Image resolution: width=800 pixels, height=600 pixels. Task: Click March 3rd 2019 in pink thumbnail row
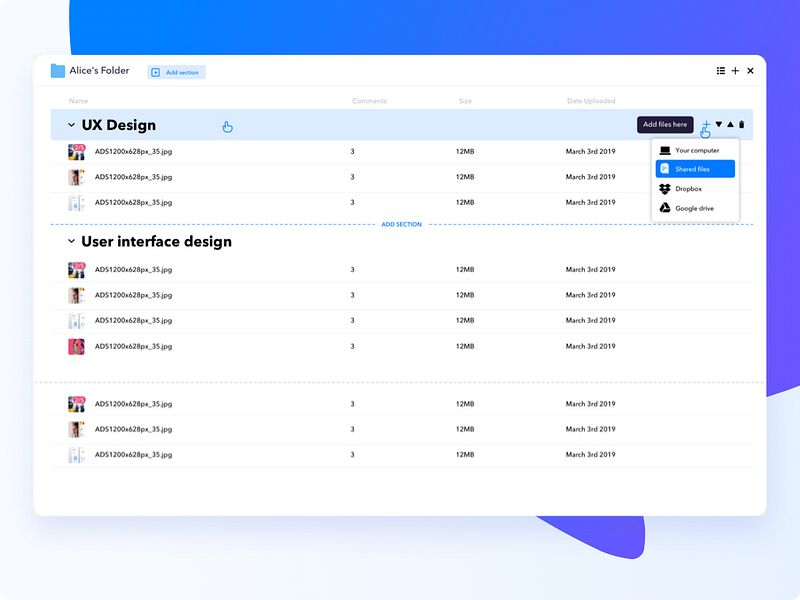[591, 346]
